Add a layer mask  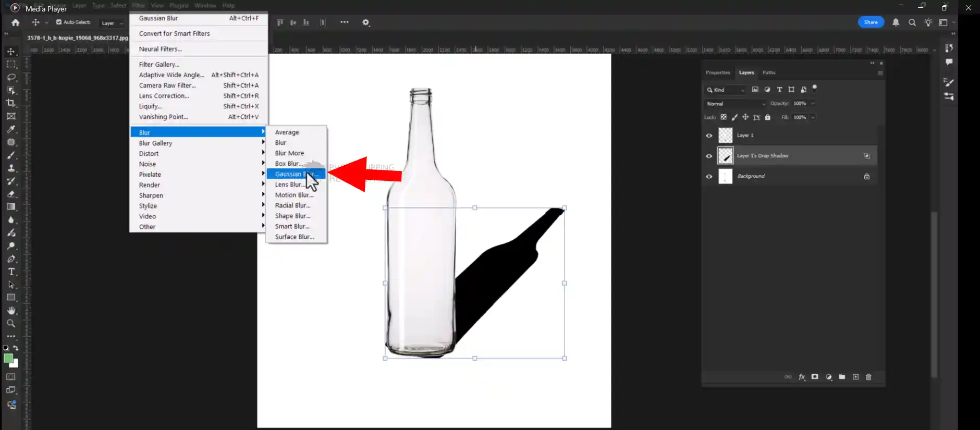point(815,377)
